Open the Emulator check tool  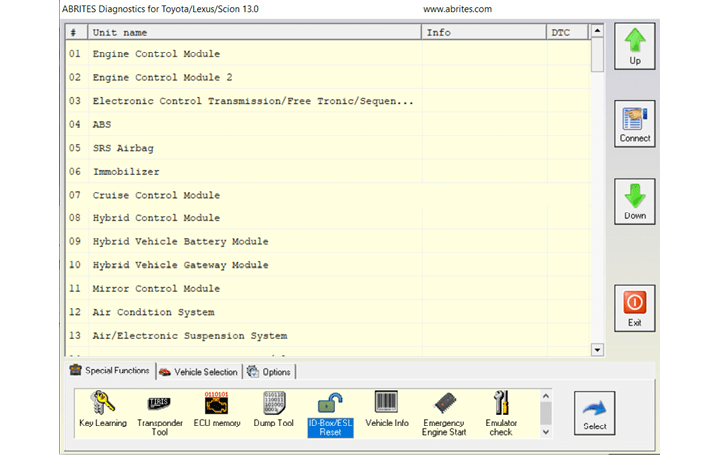pyautogui.click(x=501, y=411)
